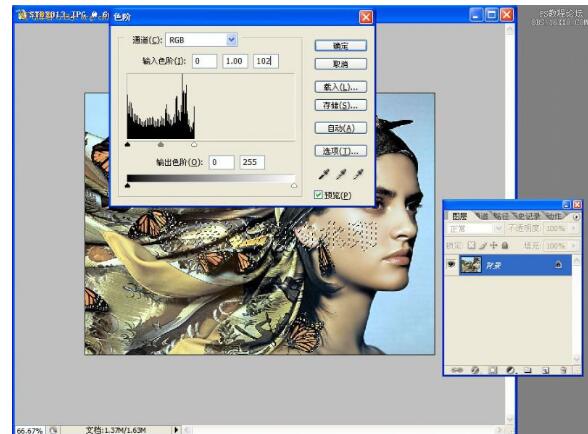Toggle the 预览 preview checkbox

[318, 195]
